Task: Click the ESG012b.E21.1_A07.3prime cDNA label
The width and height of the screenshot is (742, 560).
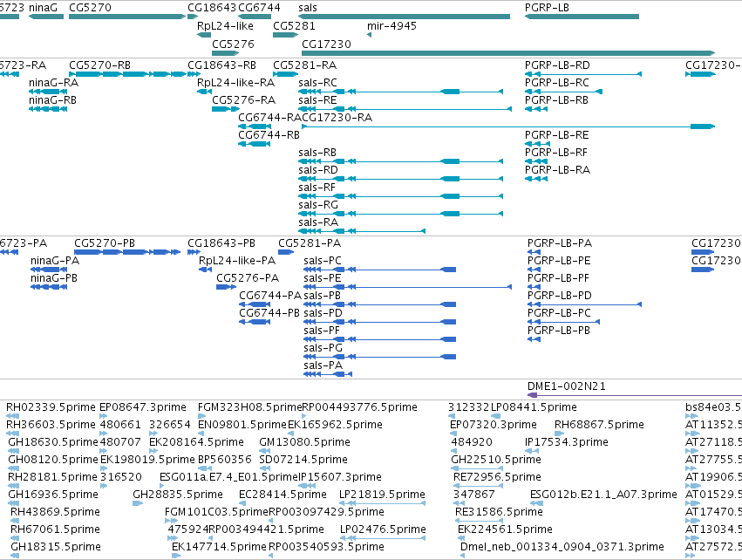Action: click(603, 495)
